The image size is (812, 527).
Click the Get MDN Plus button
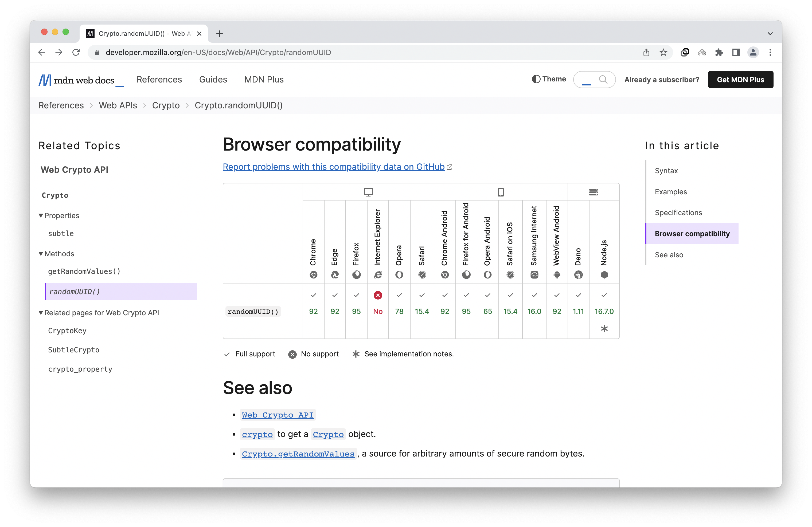740,80
